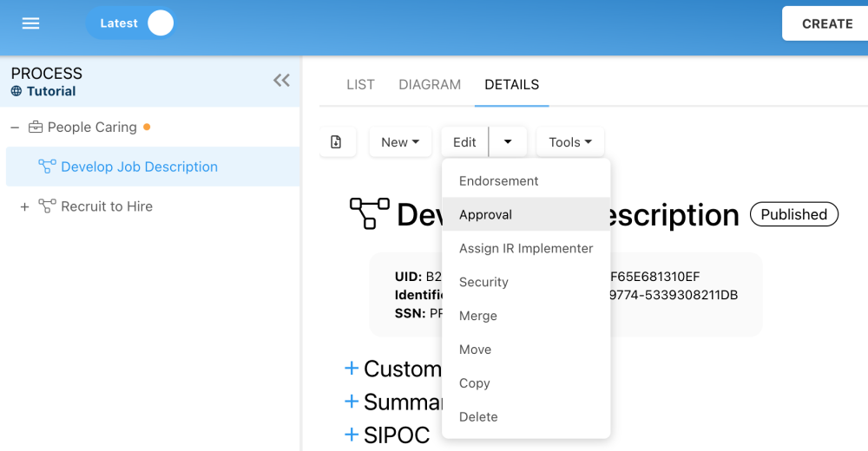Click the process icon next to Develop Job Description
Image resolution: width=868 pixels, height=451 pixels.
click(47, 167)
